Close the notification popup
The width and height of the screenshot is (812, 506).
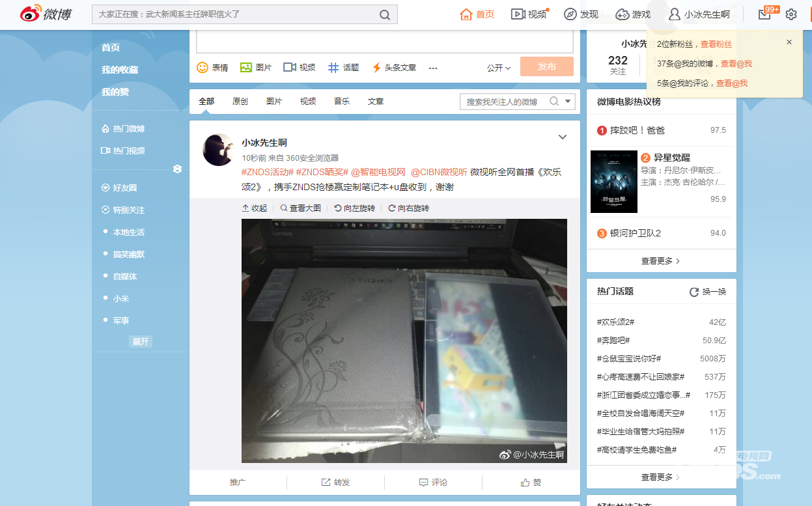pos(789,42)
